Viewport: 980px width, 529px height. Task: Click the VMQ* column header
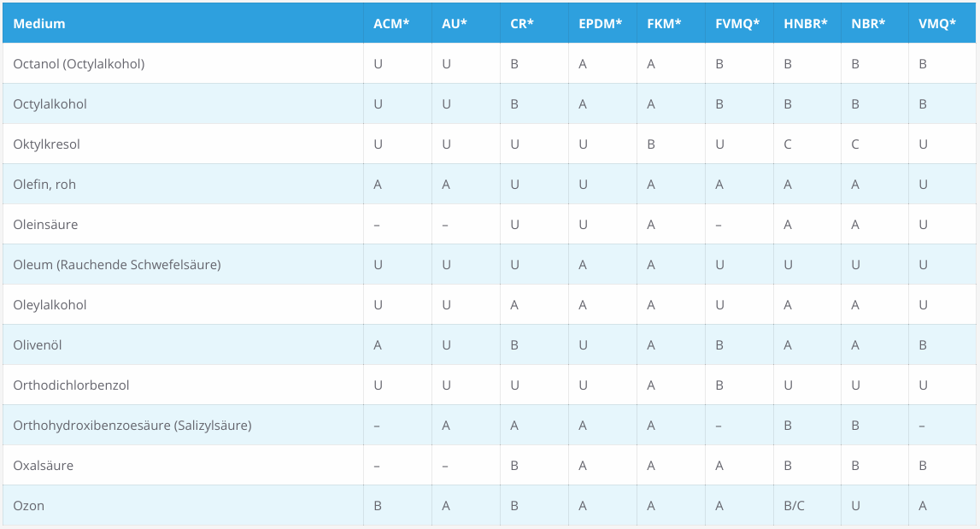point(937,24)
